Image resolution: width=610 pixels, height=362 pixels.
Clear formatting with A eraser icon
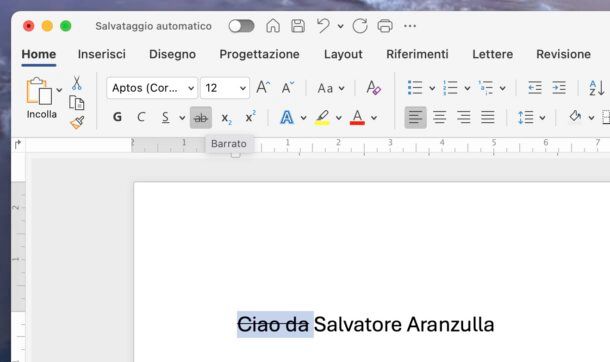pyautogui.click(x=373, y=87)
